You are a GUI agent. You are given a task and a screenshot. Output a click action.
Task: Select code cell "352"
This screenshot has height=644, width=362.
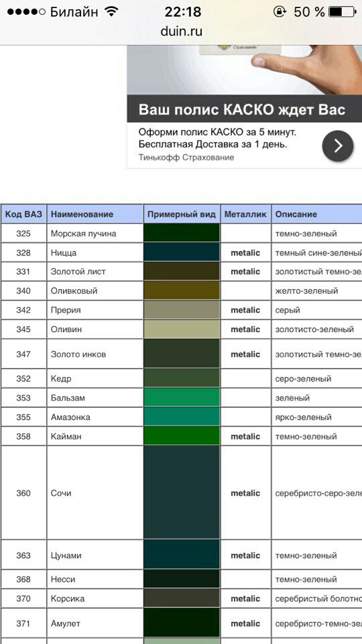(23, 378)
